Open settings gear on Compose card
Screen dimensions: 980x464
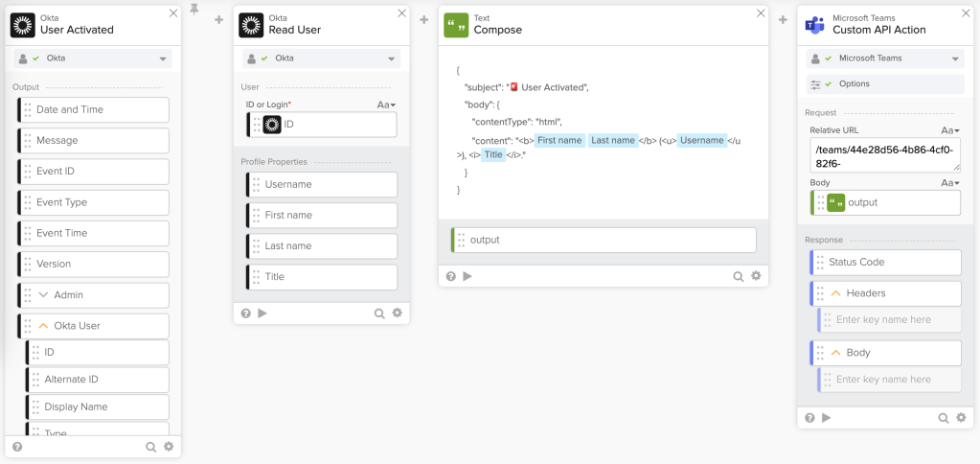tap(756, 276)
